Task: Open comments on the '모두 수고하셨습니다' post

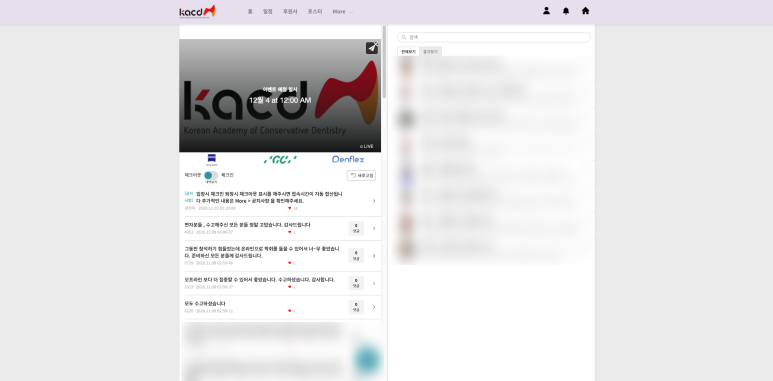Action: (x=356, y=307)
